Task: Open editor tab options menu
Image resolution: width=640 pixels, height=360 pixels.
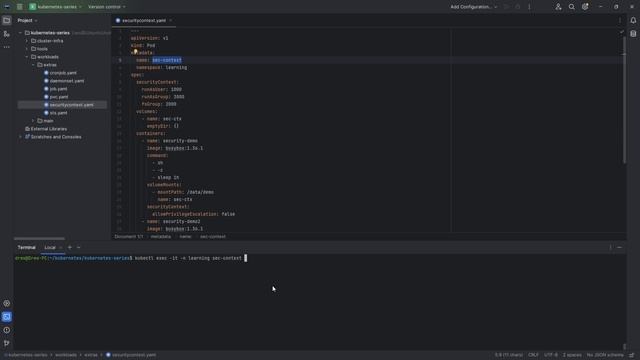Action: pos(620,20)
